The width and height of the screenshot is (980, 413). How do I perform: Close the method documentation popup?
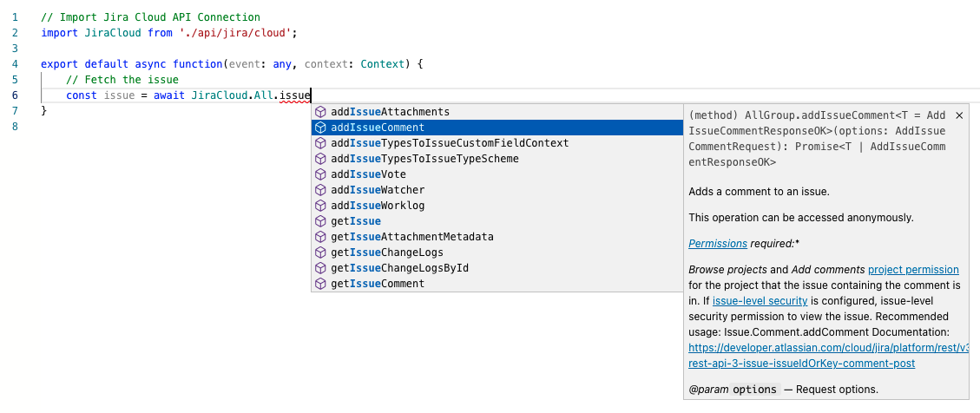[x=959, y=115]
